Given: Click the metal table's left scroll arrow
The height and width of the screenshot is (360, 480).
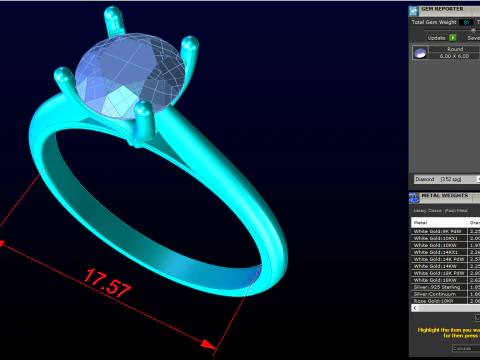Looking at the screenshot, I should point(415,308).
